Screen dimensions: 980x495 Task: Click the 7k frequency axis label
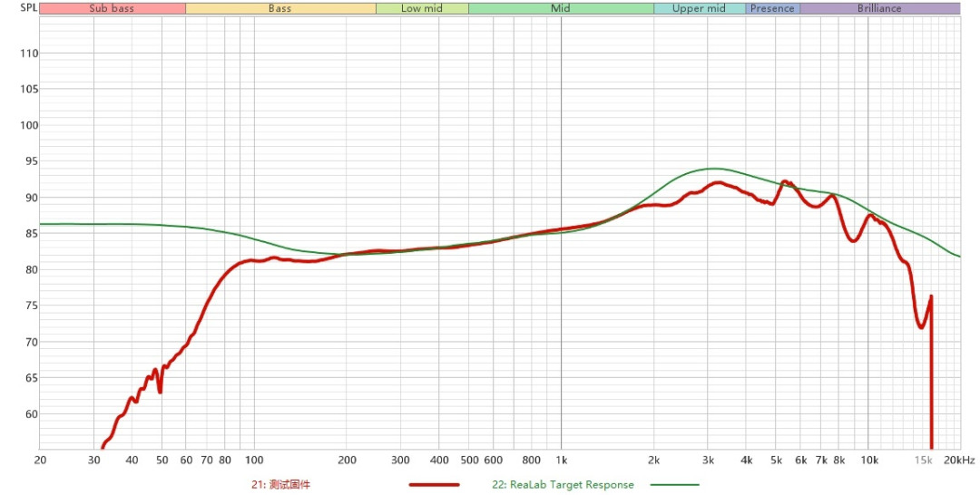(x=821, y=461)
